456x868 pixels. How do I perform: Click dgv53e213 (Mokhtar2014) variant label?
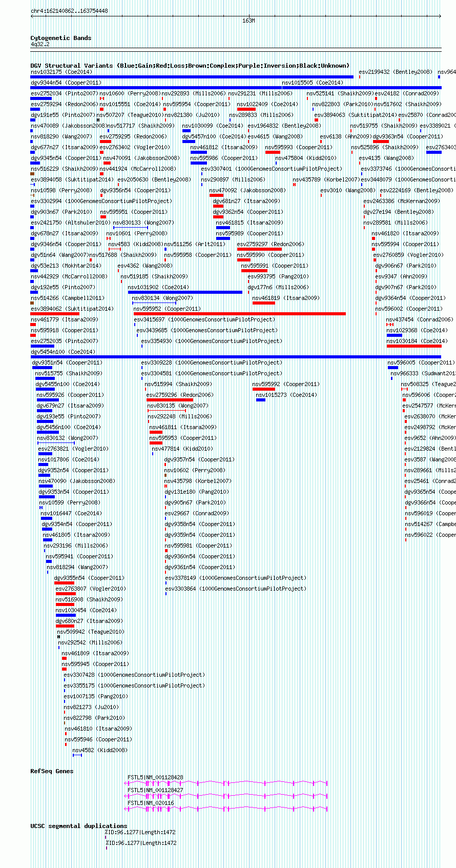(x=66, y=266)
